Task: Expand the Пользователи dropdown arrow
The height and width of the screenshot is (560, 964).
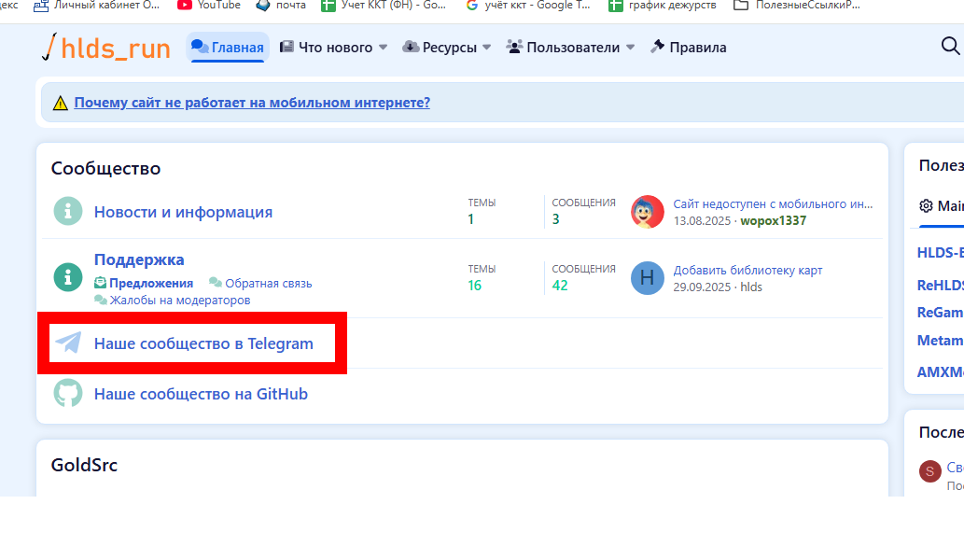Action: (630, 48)
